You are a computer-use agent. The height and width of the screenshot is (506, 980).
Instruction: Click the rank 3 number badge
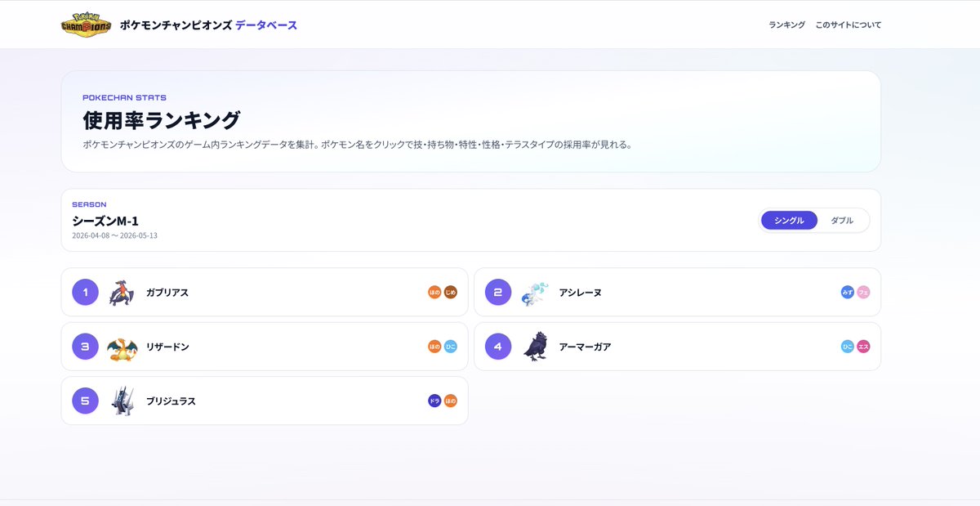point(85,347)
